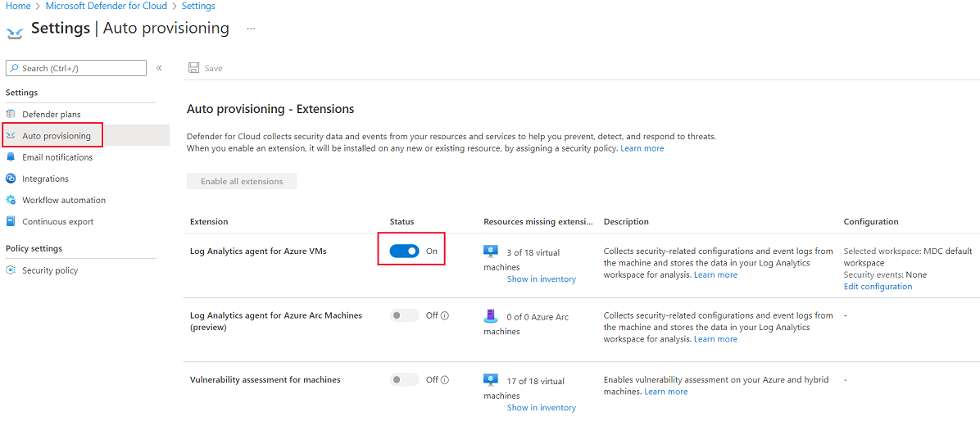Click the Security policy icon
This screenshot has height=426, width=980.
[10, 270]
